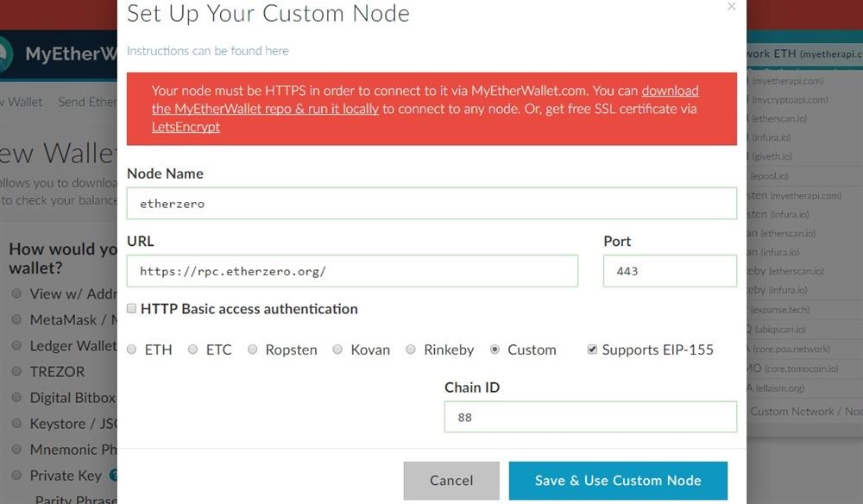Choose the Rinkeby radio option

[411, 350]
